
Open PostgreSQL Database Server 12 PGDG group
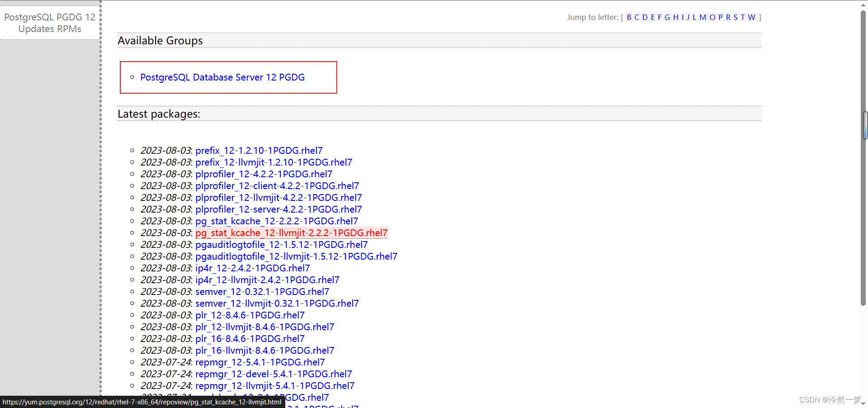coord(222,77)
